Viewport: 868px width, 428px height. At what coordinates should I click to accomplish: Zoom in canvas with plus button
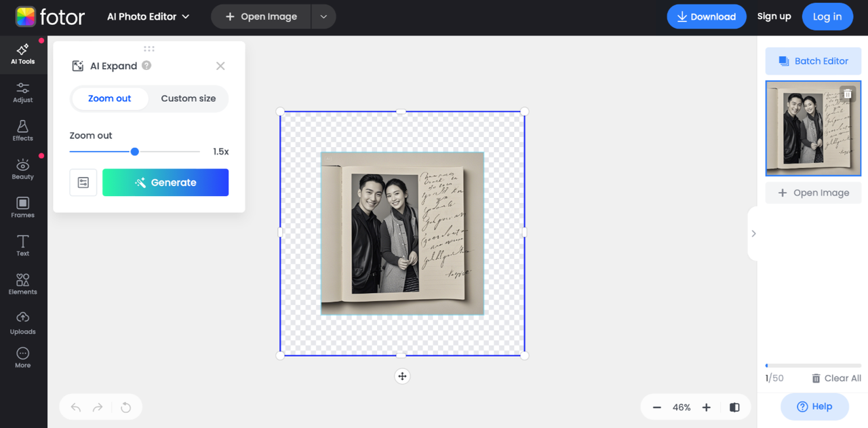pyautogui.click(x=707, y=408)
